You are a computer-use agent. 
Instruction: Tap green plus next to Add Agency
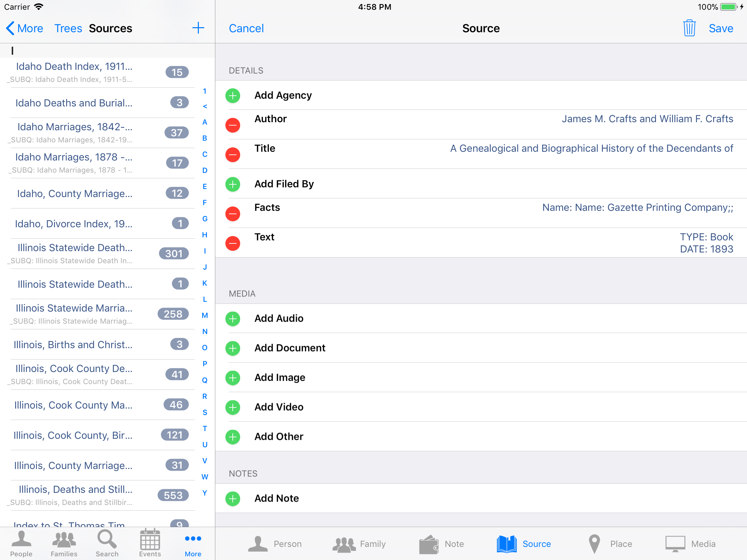[233, 96]
